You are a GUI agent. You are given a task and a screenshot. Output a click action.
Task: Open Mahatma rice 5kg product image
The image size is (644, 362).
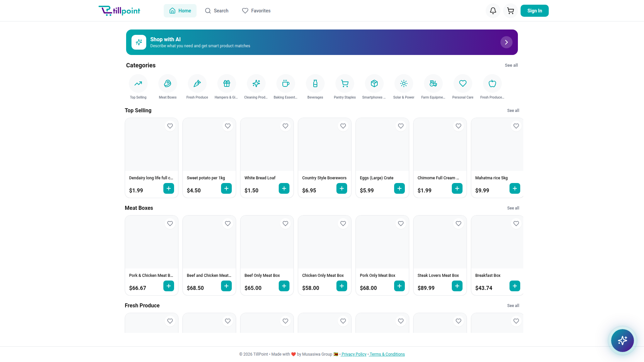497,144
